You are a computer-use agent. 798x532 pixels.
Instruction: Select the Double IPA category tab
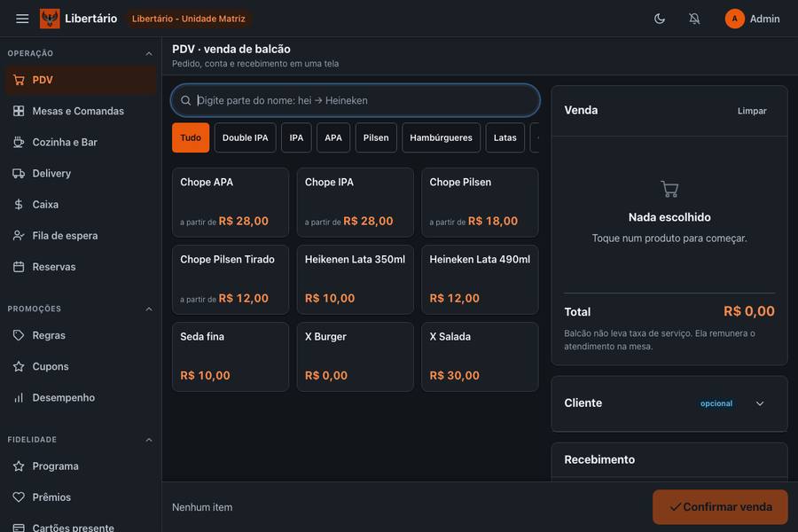245,137
